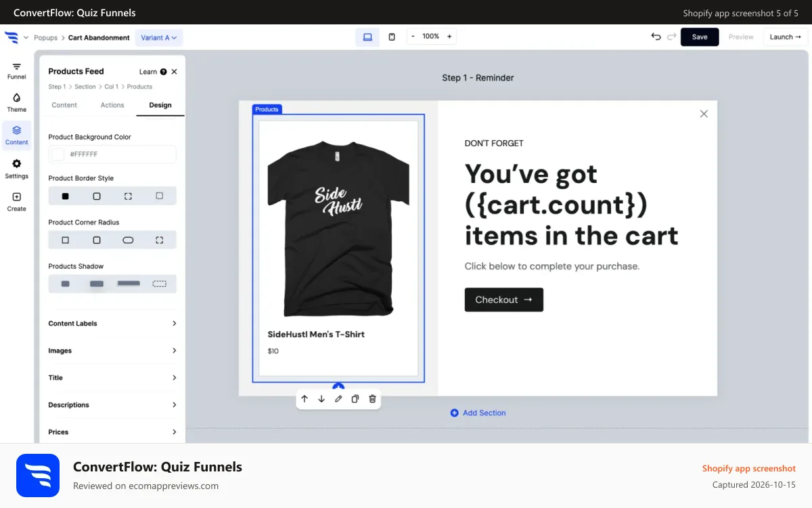The height and width of the screenshot is (508, 812).
Task: Close the popup with the X icon
Action: point(704,114)
